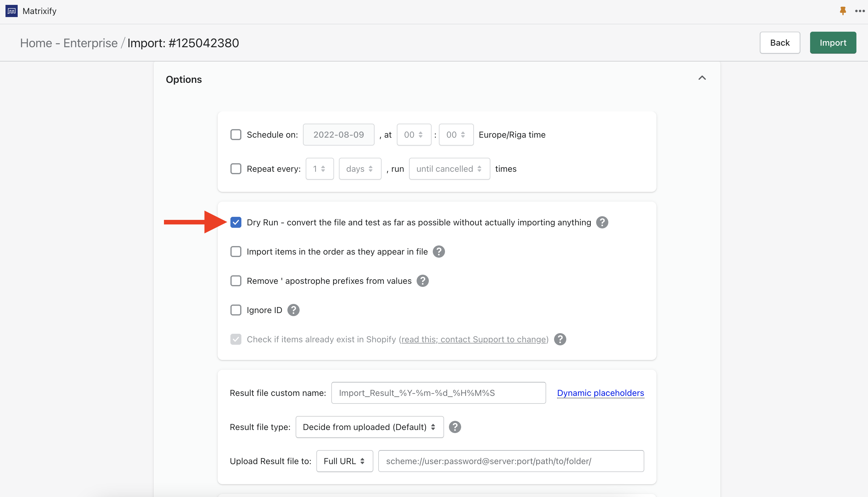Open the Result file type dropdown

[x=369, y=427]
